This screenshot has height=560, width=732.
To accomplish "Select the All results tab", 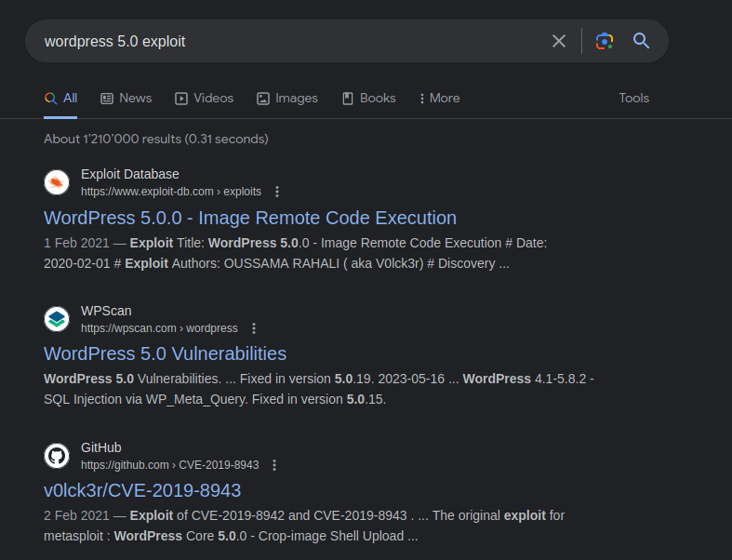I will tap(60, 98).
